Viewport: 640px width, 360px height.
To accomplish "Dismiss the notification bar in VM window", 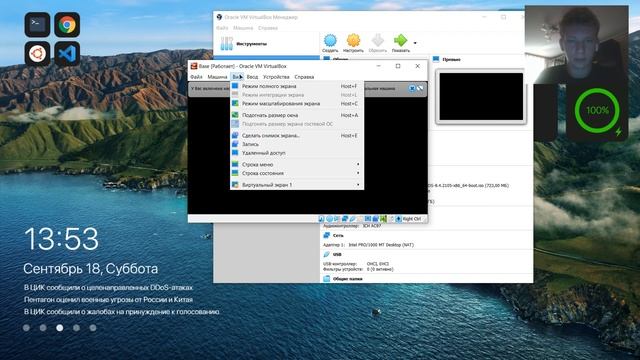I will click(412, 88).
